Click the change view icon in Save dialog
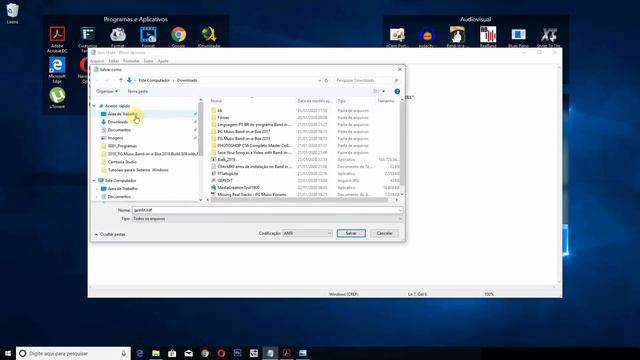Screen dimensions: 640x360 (376, 91)
